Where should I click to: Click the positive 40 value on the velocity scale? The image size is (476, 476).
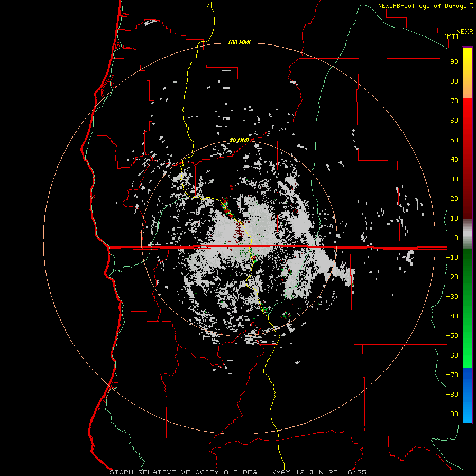click(454, 160)
